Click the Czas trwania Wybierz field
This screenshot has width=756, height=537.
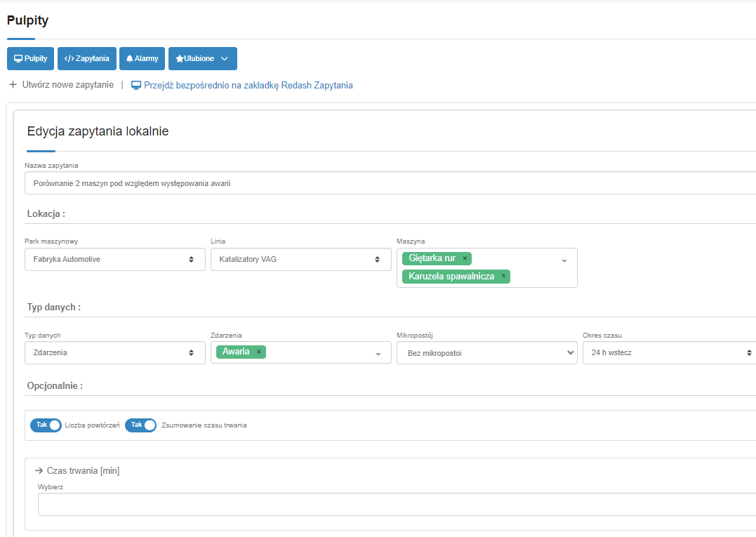(397, 504)
